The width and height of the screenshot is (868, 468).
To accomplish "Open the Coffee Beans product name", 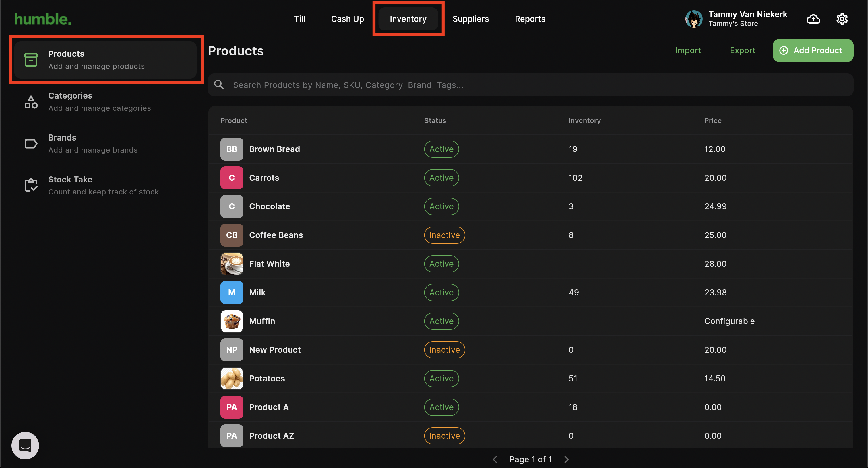I will pyautogui.click(x=276, y=235).
